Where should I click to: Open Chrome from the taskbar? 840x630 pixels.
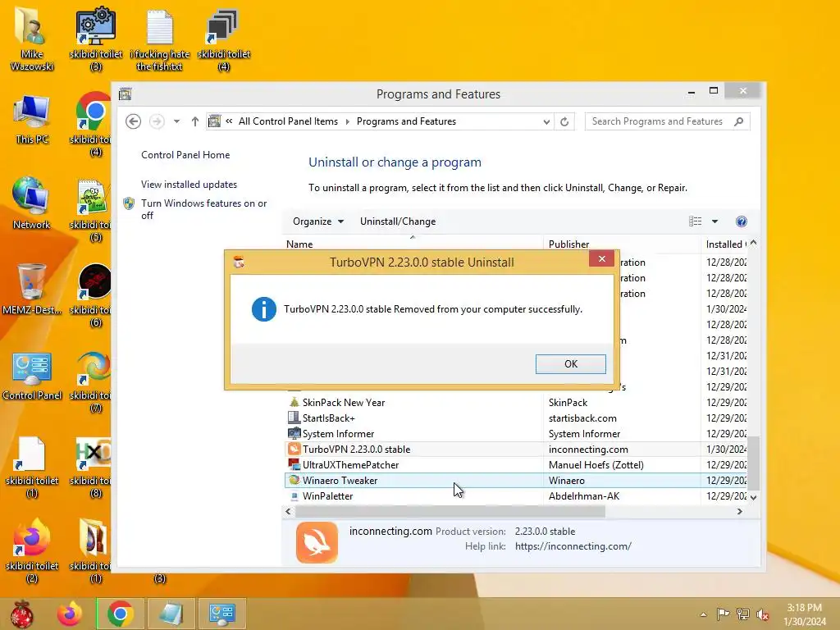[120, 614]
